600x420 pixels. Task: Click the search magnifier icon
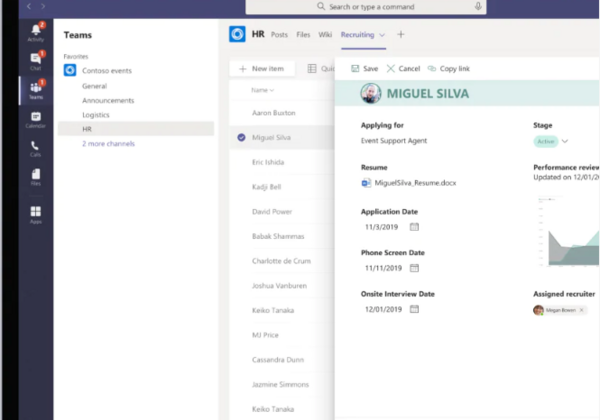[x=321, y=7]
